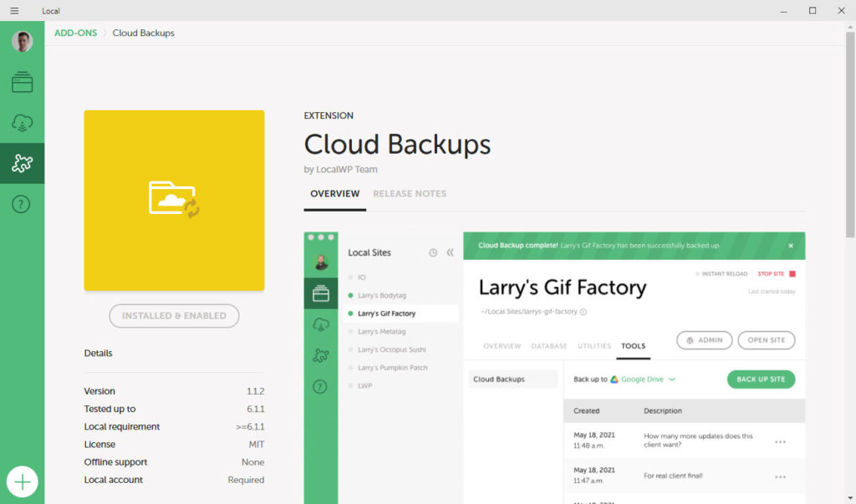The width and height of the screenshot is (856, 504).
Task: Click Larry's Bodytag in site list
Action: (381, 295)
